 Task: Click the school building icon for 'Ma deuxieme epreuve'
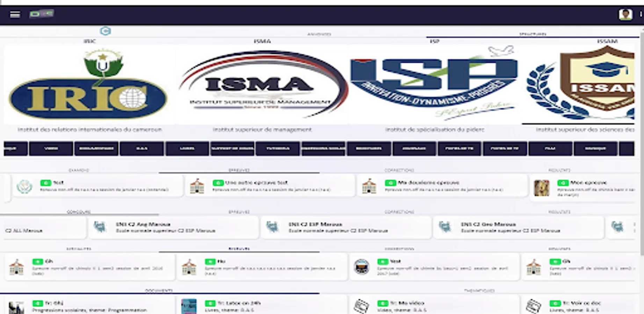click(369, 186)
